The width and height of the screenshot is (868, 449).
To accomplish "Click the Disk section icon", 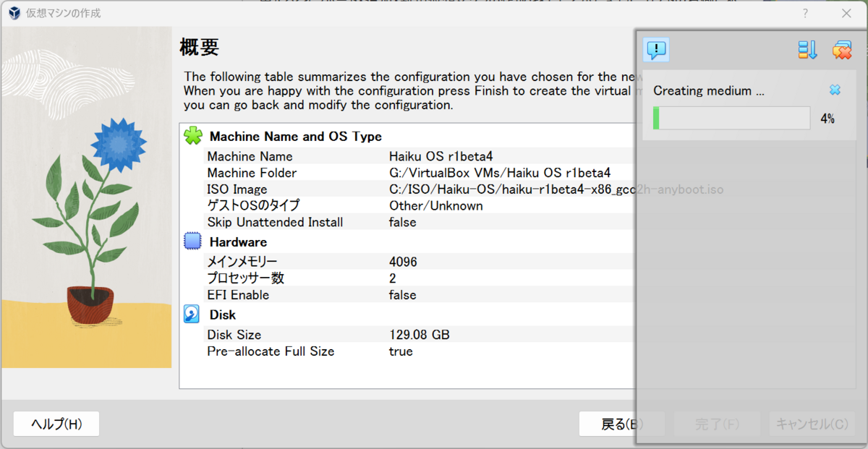I will click(x=192, y=315).
